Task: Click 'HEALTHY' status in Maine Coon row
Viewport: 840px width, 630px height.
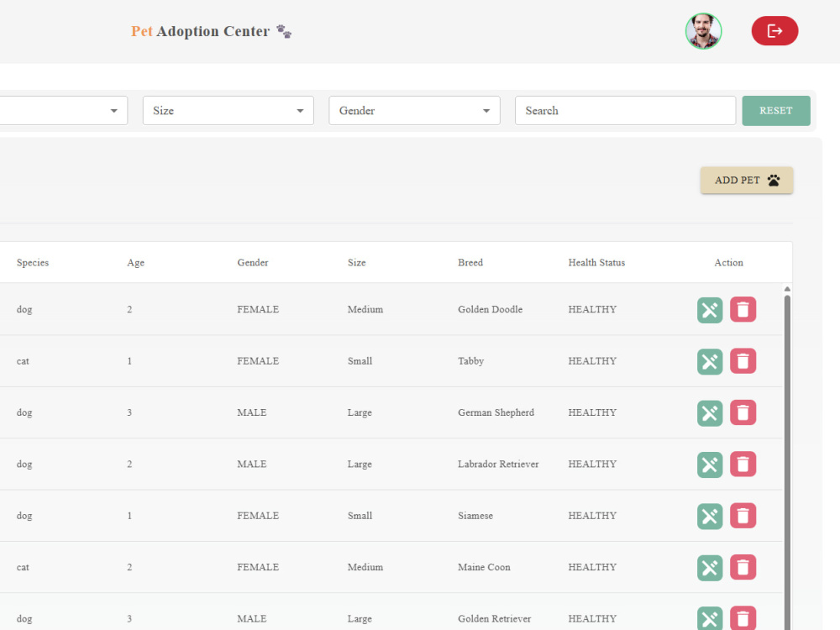Action: click(x=592, y=567)
